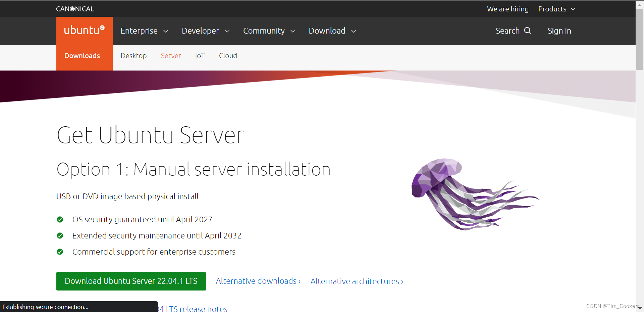Open the Products menu
Viewport: 644px width, 312px height.
click(557, 9)
